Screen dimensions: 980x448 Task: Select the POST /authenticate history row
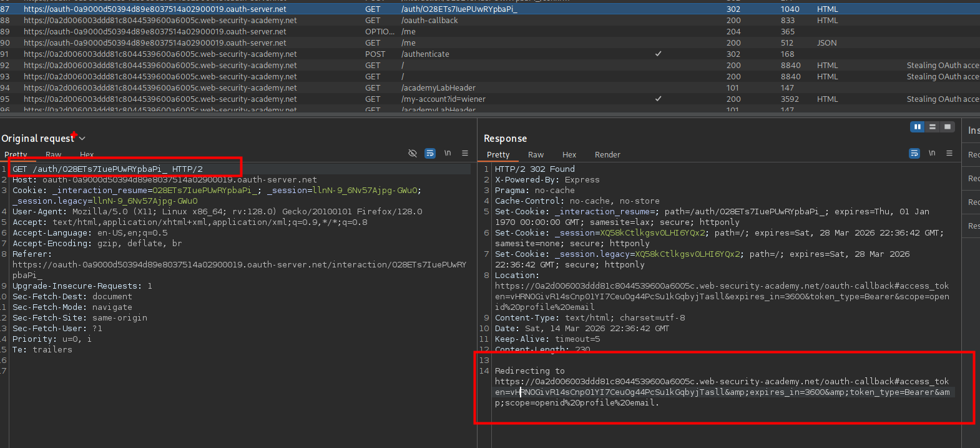click(x=424, y=54)
